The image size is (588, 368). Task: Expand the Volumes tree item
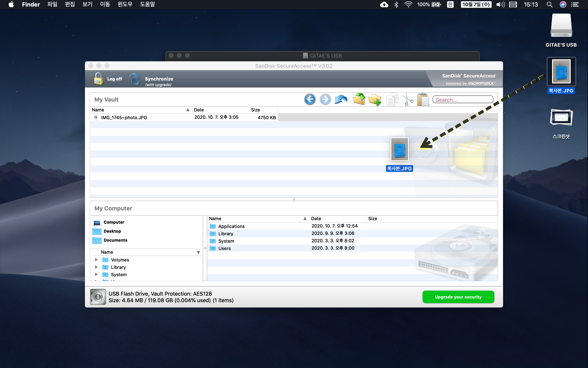96,260
